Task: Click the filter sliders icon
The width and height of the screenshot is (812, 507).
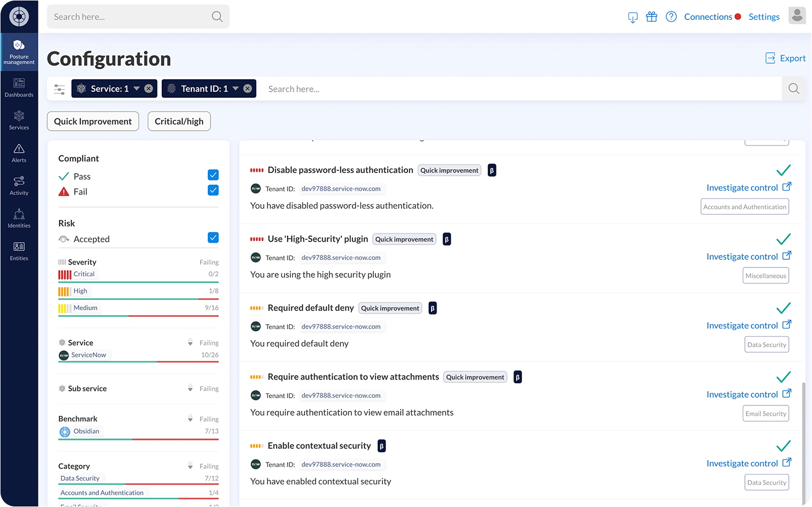Action: [x=59, y=89]
